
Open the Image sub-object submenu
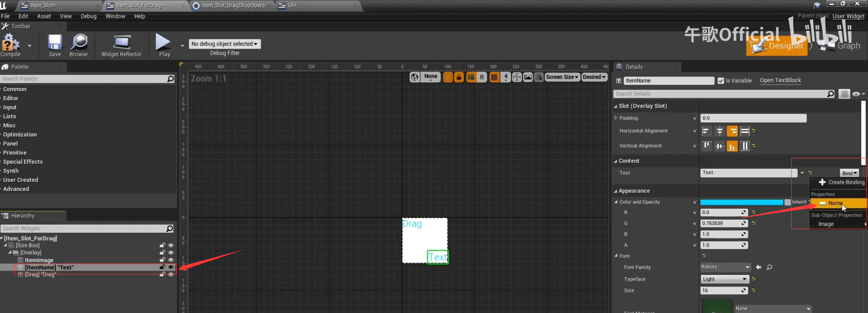click(x=838, y=224)
